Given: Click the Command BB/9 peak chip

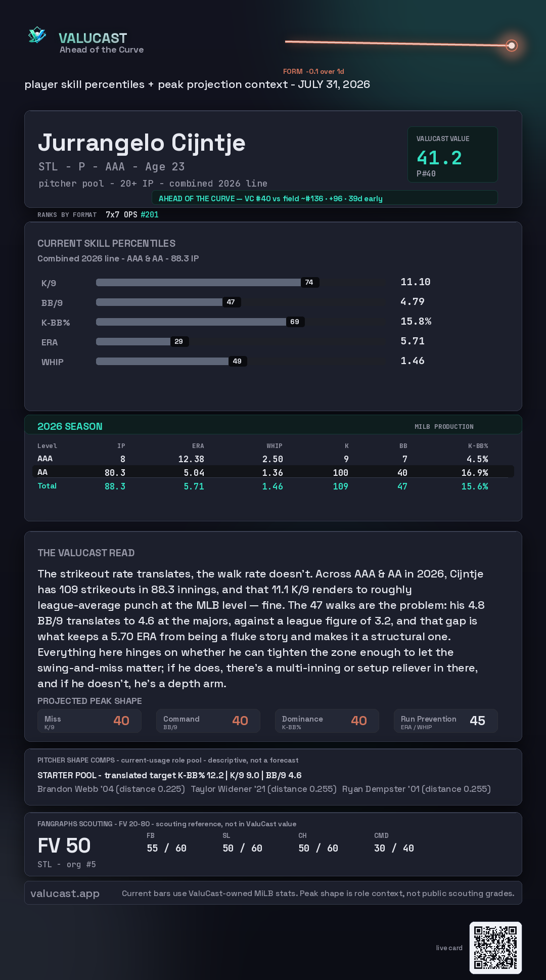Looking at the screenshot, I should pyautogui.click(x=208, y=721).
